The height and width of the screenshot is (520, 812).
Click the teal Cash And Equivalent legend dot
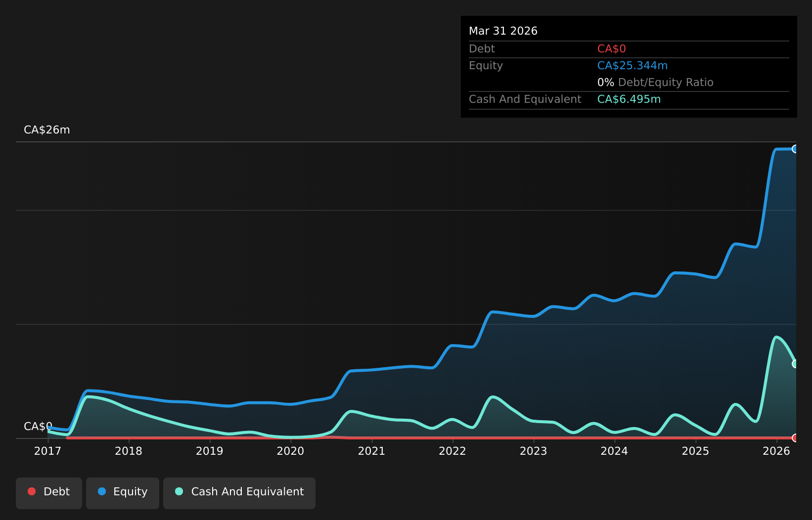click(179, 491)
